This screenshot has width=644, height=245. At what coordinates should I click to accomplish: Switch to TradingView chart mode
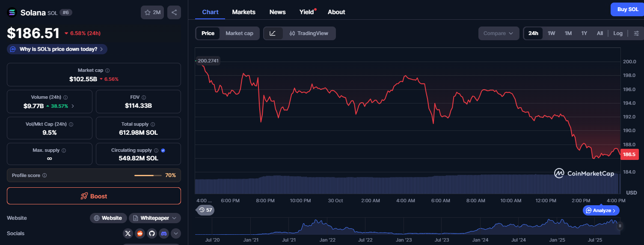[x=309, y=33]
